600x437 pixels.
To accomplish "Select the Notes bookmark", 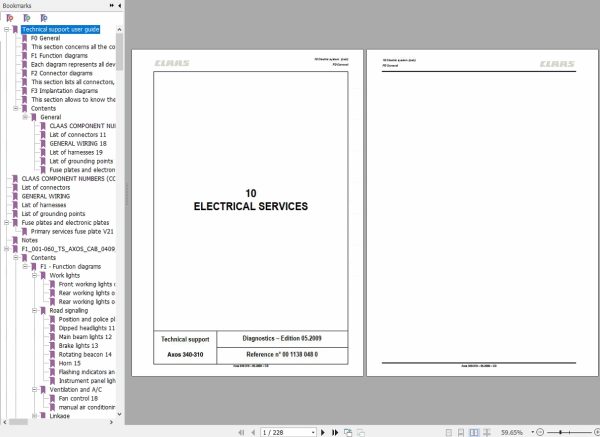I will tap(29, 240).
